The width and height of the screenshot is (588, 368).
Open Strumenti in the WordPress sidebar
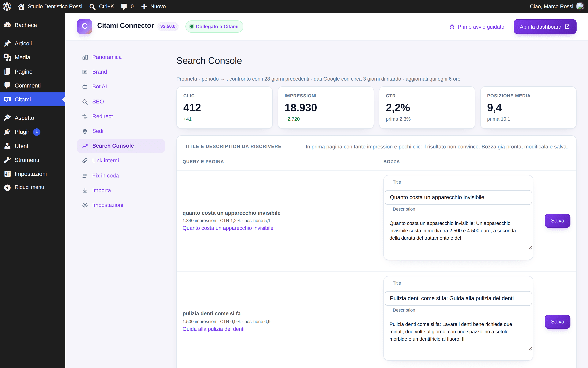tap(32, 160)
